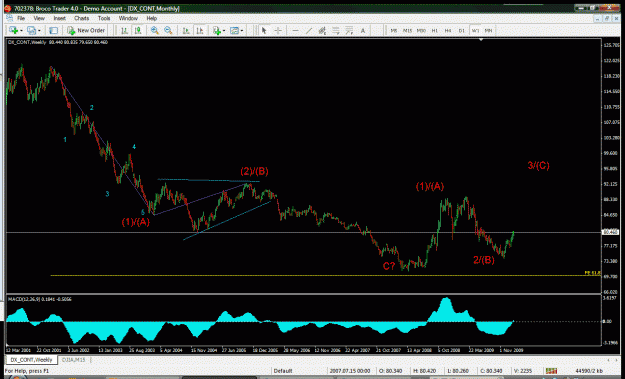Click the chart document icon beside File
Viewport: 625px width, 379px height.
click(9, 18)
